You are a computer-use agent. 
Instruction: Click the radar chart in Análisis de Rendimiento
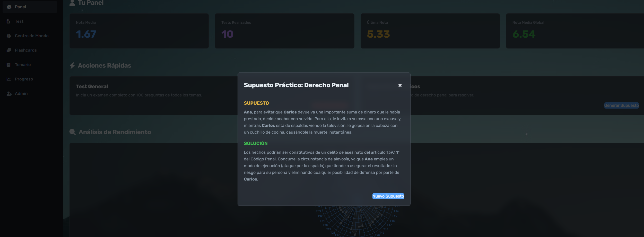coord(358,220)
